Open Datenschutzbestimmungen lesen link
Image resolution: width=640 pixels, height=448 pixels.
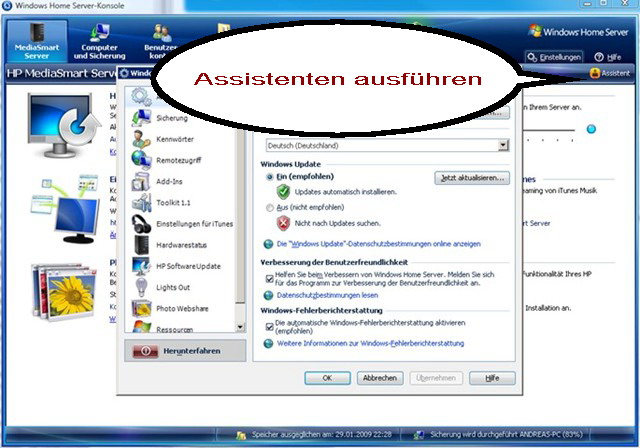327,295
